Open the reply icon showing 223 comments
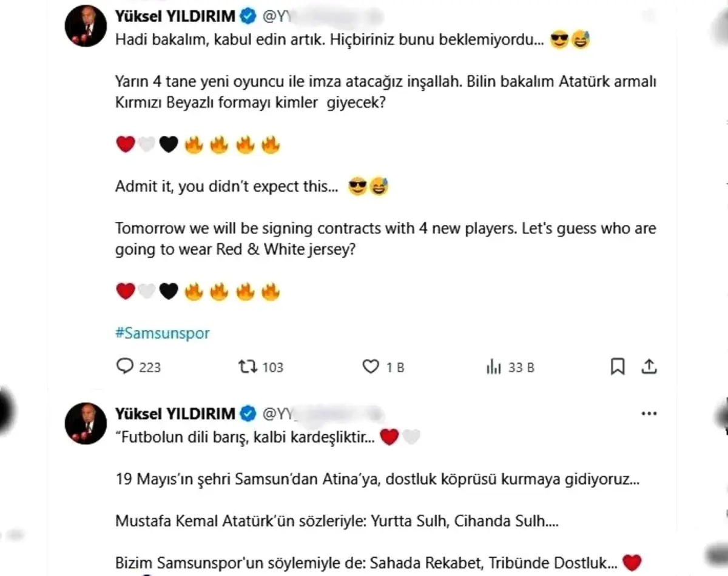The image size is (728, 576). point(124,367)
